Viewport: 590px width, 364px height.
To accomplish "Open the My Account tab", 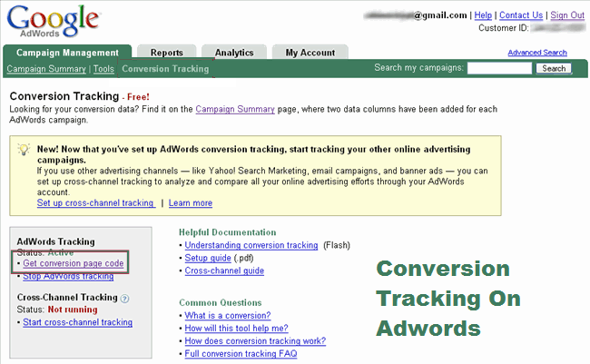I will pos(310,53).
